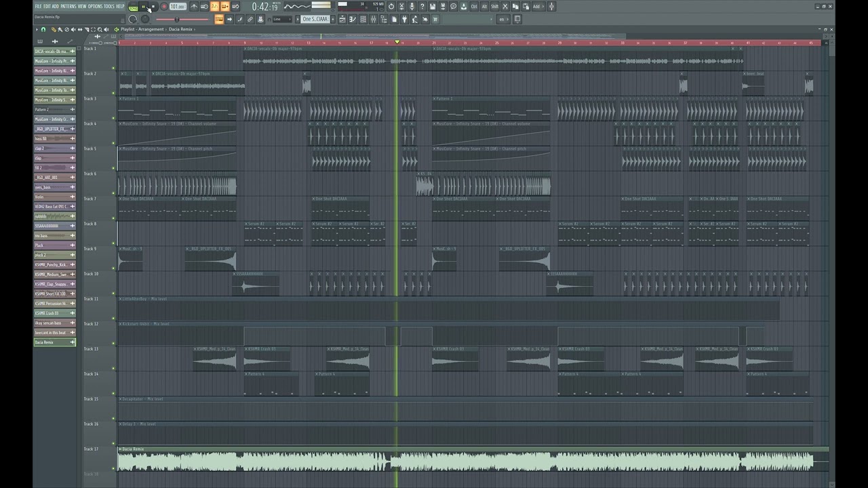
Task: Toggle loop recording button
Action: click(x=235, y=7)
